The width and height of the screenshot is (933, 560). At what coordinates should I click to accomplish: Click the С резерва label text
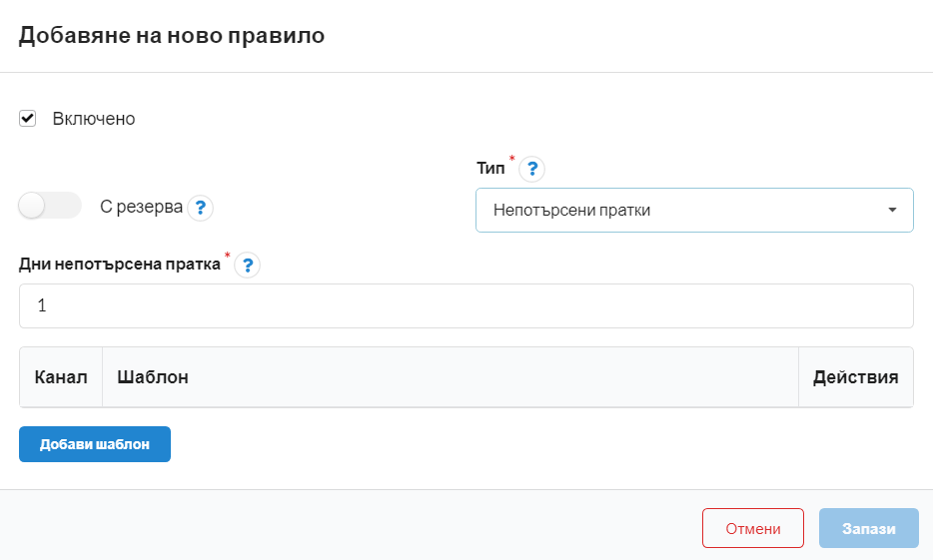tap(141, 207)
